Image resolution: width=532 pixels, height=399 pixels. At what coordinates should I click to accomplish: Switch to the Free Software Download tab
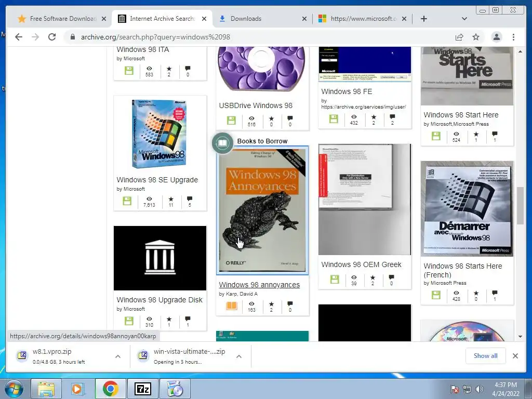pyautogui.click(x=63, y=19)
